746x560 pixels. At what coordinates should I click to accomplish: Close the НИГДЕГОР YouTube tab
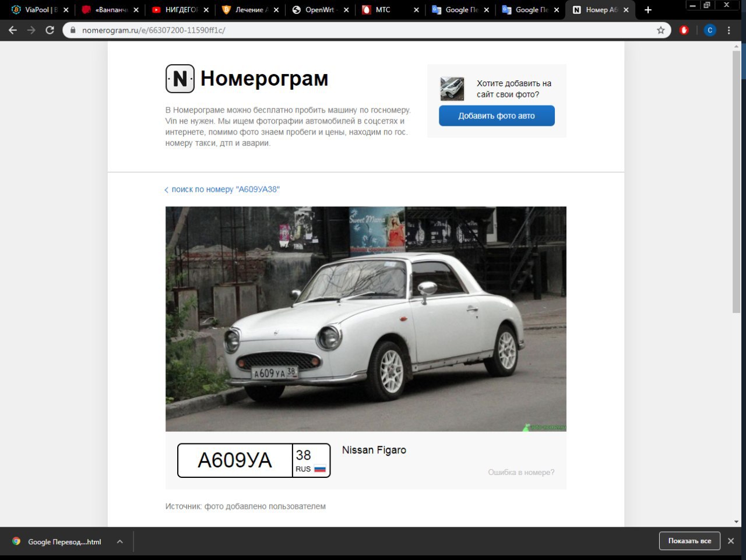click(x=206, y=10)
